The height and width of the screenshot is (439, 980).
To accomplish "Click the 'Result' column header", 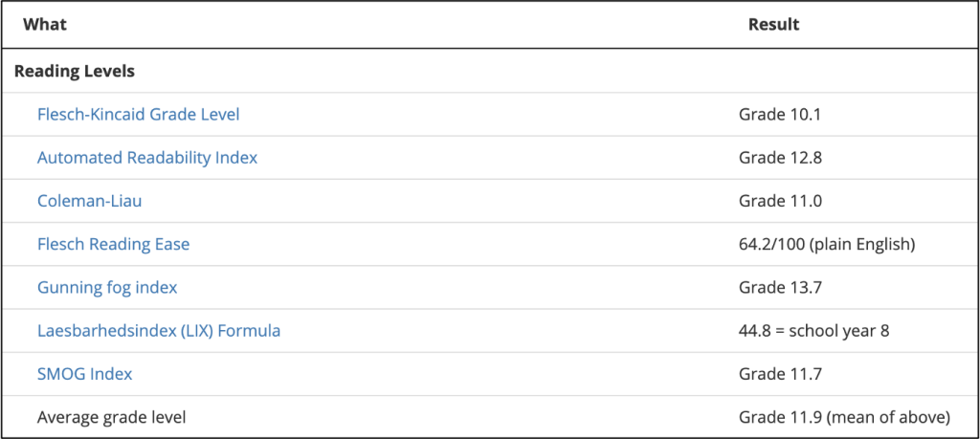I will [773, 24].
